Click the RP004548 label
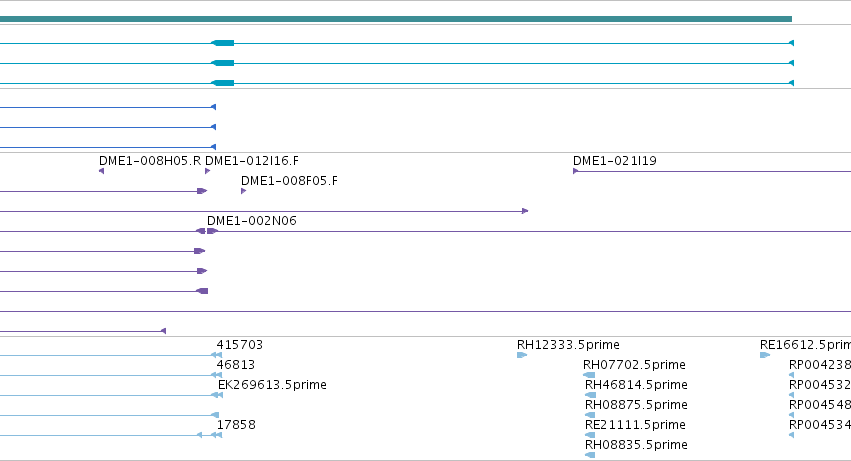 pyautogui.click(x=820, y=405)
